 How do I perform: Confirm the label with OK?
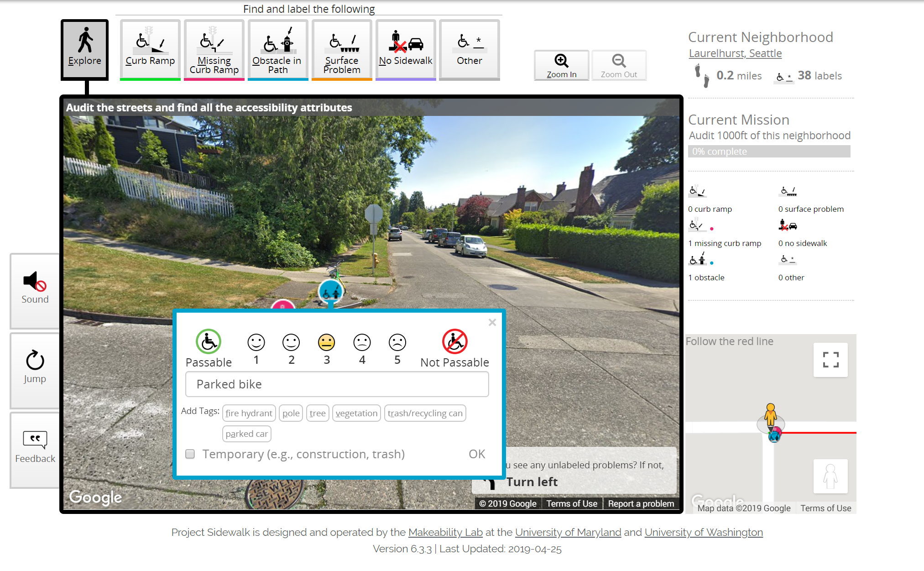(x=476, y=454)
